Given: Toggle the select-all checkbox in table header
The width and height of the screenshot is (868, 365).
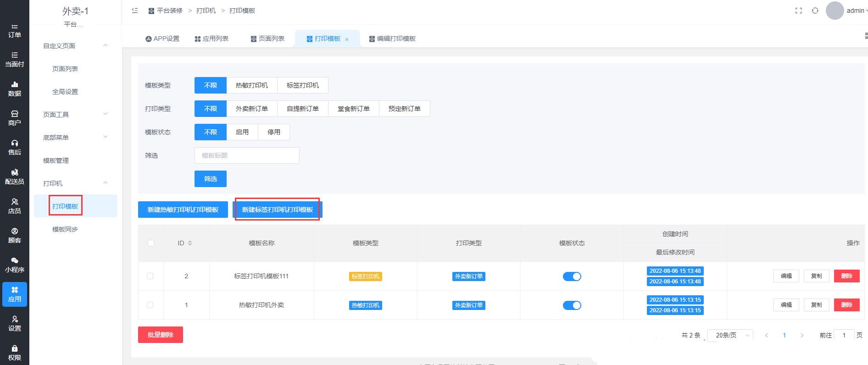Looking at the screenshot, I should (151, 243).
